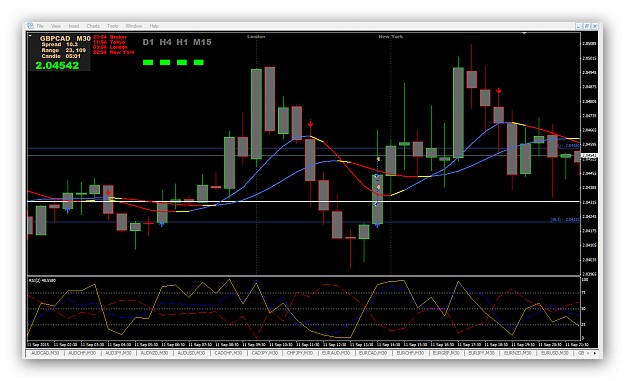Image resolution: width=625 pixels, height=381 pixels.
Task: Open the View menu
Action: [56, 26]
